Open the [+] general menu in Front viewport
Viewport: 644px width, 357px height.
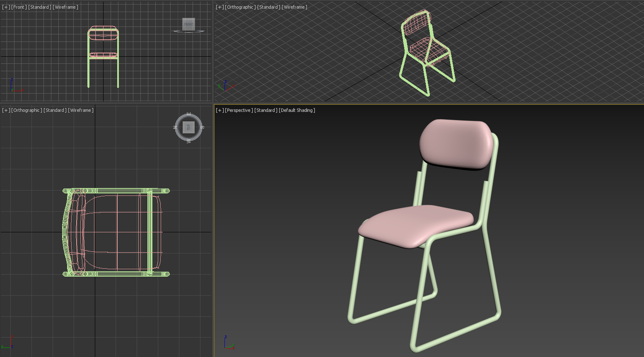6,7
